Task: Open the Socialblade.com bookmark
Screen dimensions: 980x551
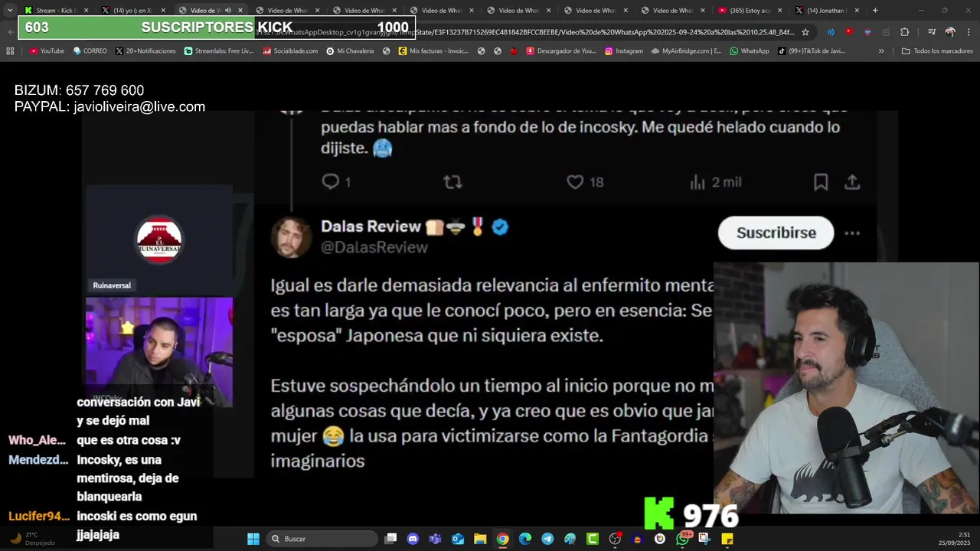Action: pos(290,51)
